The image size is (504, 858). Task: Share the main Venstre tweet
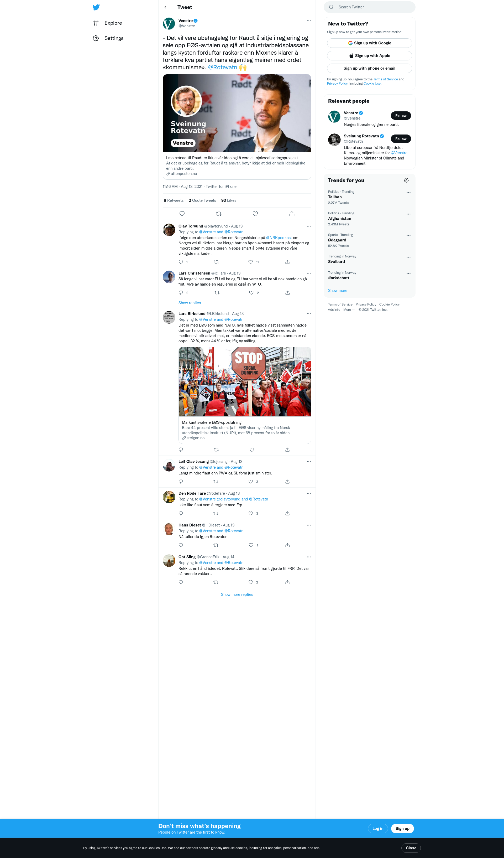[x=292, y=214]
